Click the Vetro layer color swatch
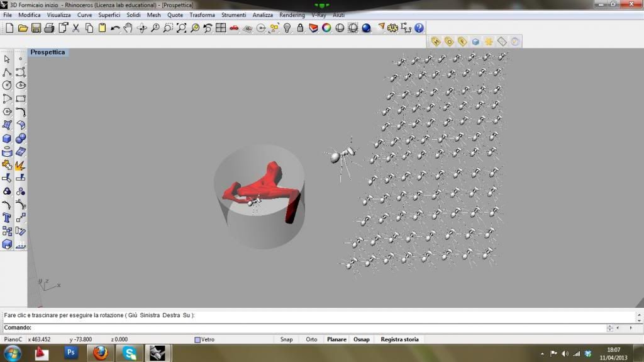This screenshot has height=362, width=644. coord(197,340)
